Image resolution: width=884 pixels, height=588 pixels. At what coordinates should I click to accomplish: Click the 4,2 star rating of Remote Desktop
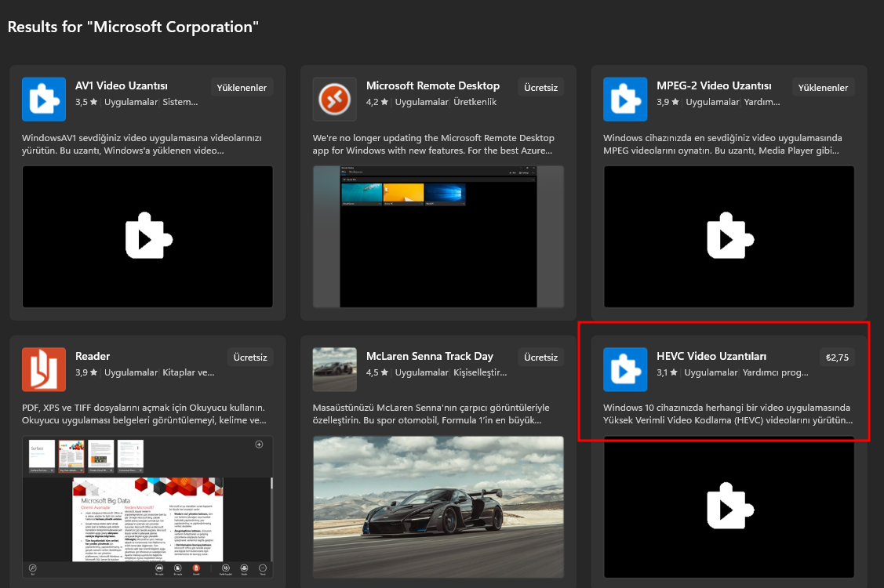click(377, 102)
